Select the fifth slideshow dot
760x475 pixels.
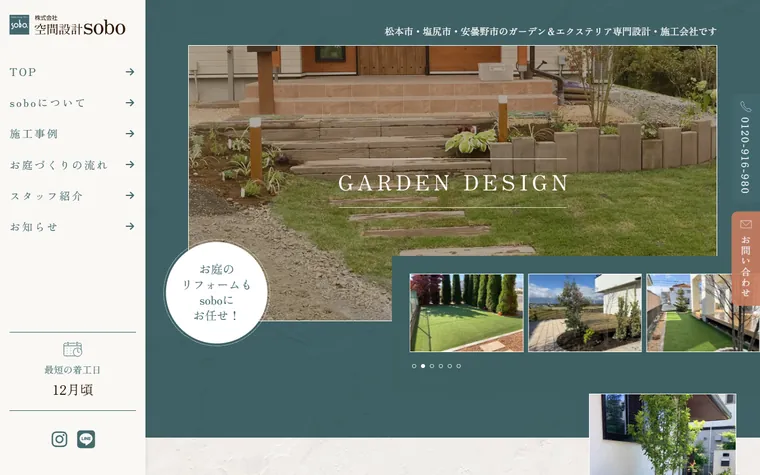pyautogui.click(x=450, y=366)
